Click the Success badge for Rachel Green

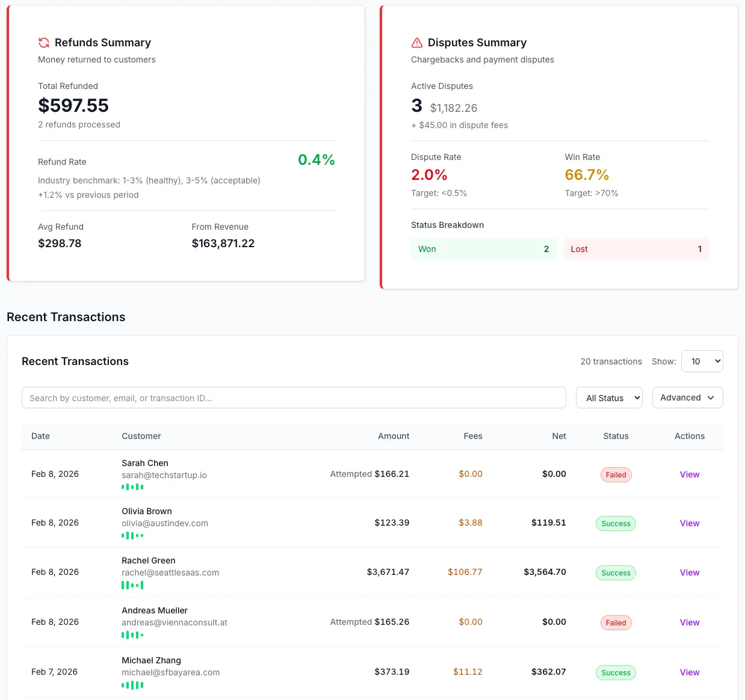(616, 573)
